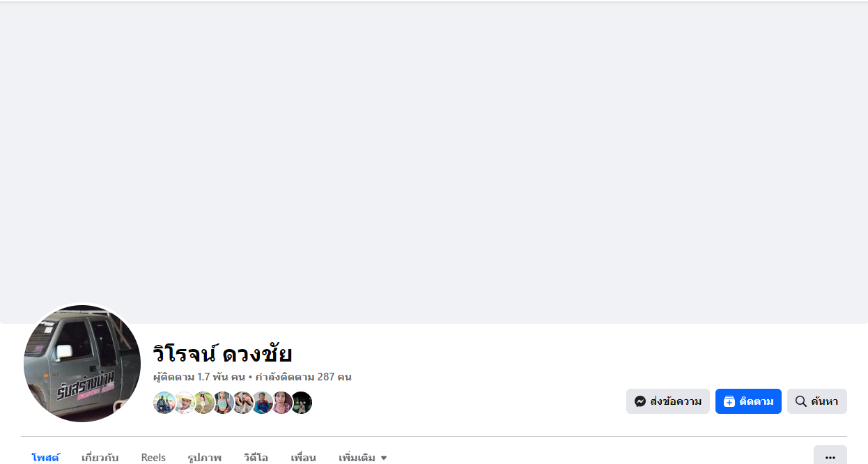Open the กำลังติดตาม 287 คน following link
The height and width of the screenshot is (464, 868).
303,377
